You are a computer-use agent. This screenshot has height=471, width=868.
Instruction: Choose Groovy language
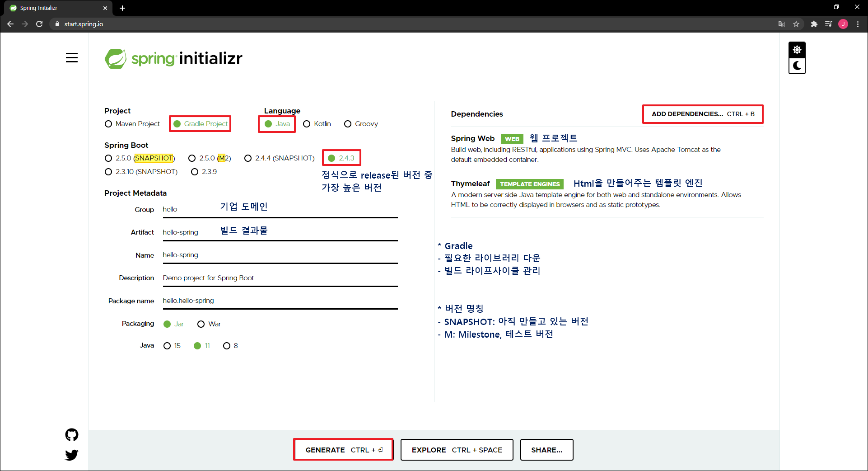[361, 124]
